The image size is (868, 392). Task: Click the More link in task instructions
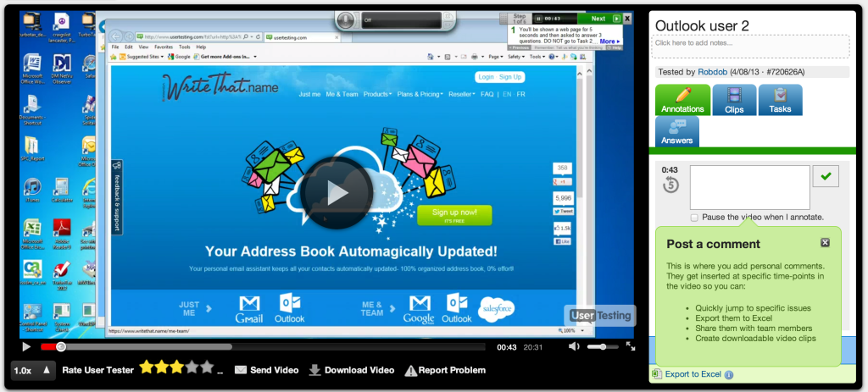(x=609, y=41)
